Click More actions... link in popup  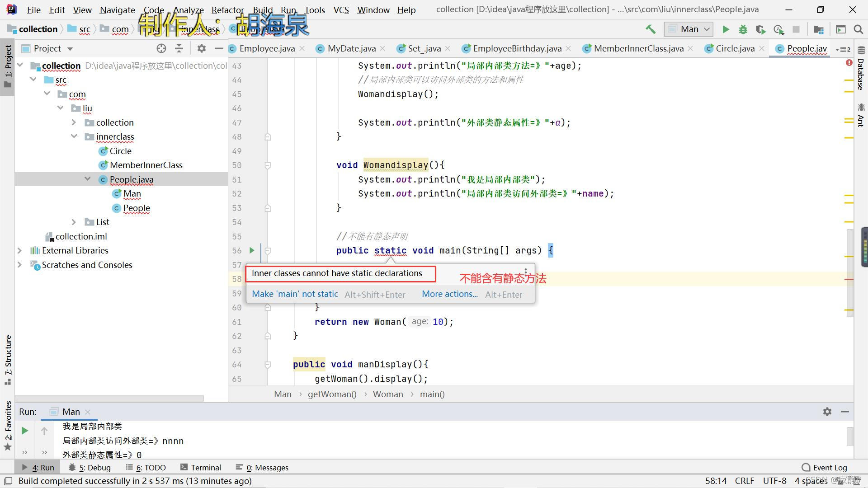coord(449,294)
